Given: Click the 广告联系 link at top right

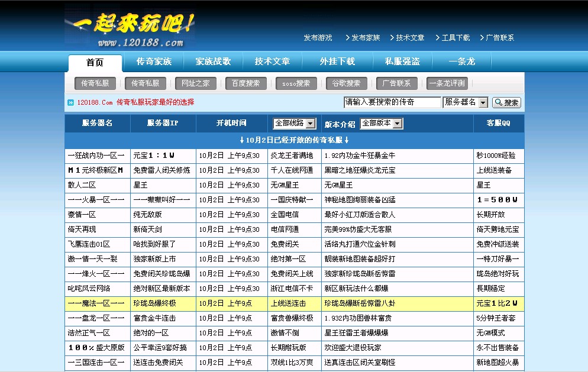Looking at the screenshot, I should (x=500, y=37).
